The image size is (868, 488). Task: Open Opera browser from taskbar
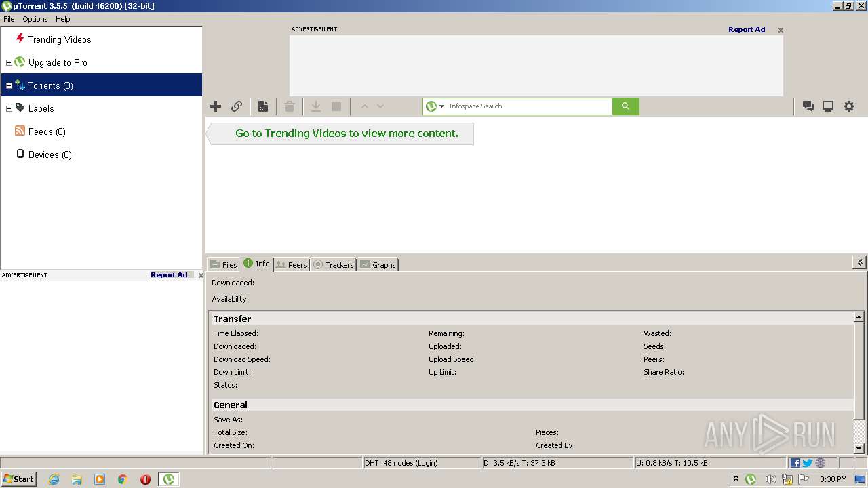[145, 479]
